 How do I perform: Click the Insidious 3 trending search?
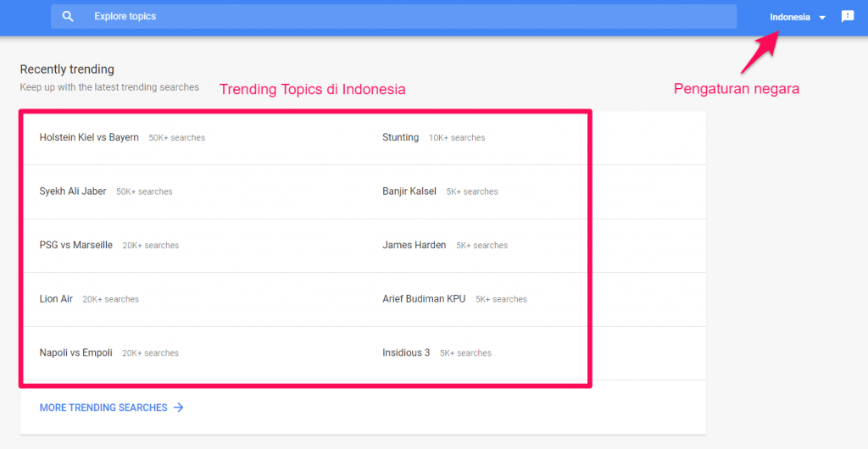tap(406, 352)
